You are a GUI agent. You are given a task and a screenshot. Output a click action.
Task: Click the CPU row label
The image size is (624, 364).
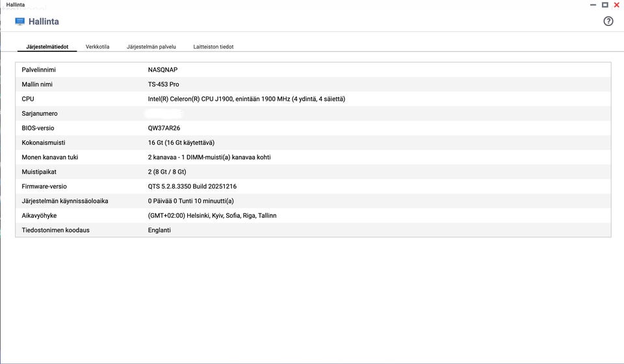[x=28, y=99]
